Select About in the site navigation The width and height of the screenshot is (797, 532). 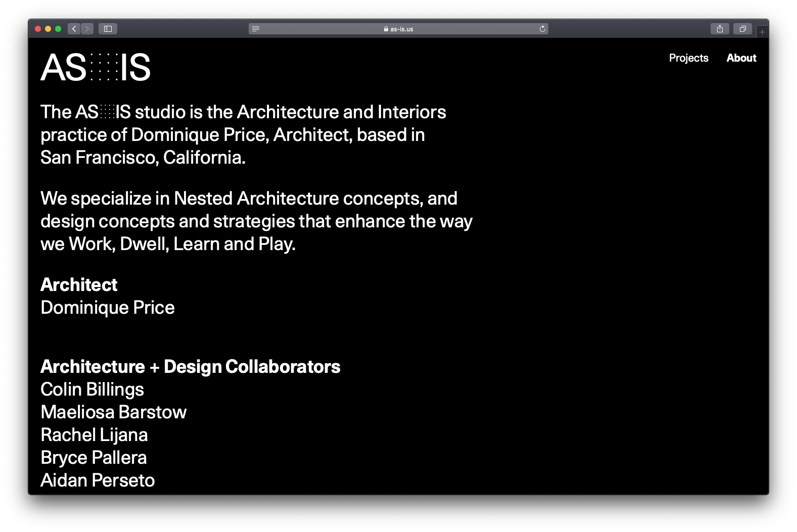[741, 58]
